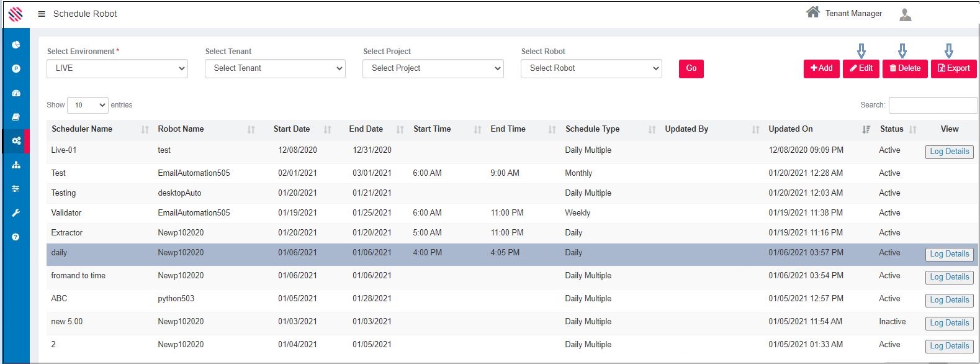
Task: Change the show entries count dropdown
Action: point(88,105)
